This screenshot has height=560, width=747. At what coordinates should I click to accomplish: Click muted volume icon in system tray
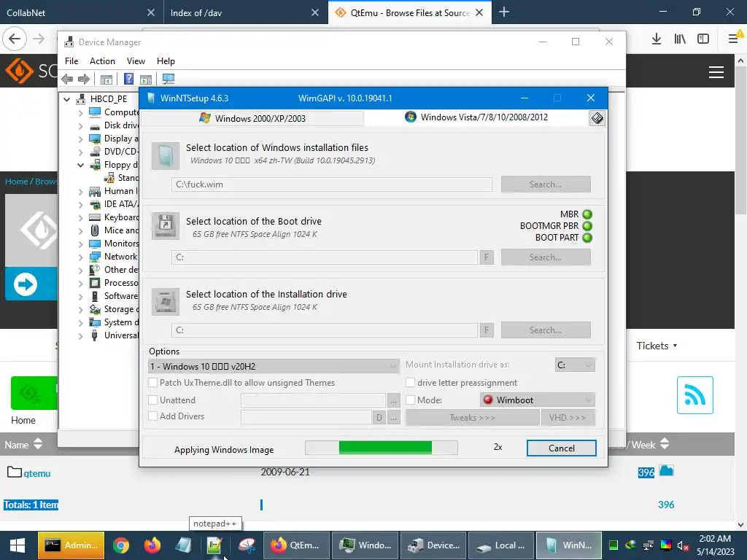pyautogui.click(x=684, y=545)
